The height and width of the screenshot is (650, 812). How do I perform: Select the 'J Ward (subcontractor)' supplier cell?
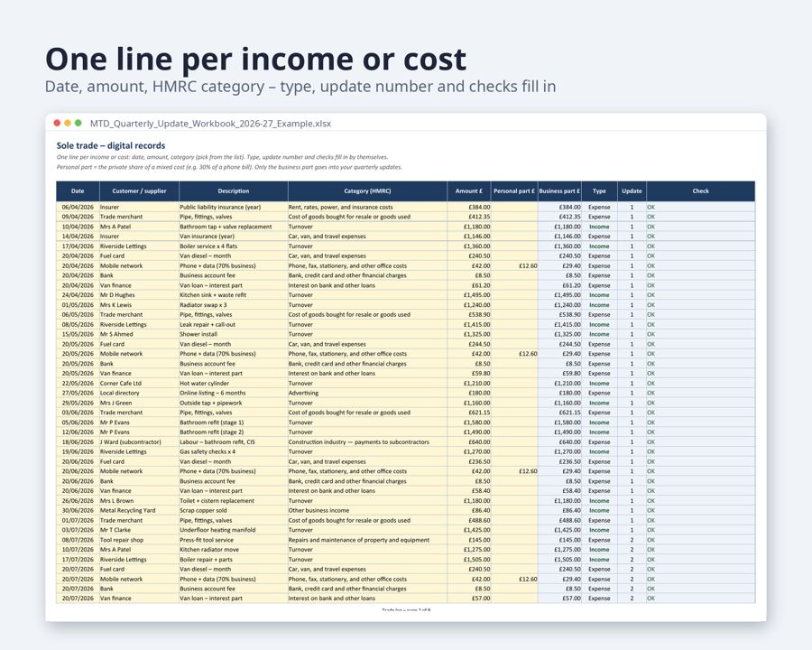coord(139,442)
